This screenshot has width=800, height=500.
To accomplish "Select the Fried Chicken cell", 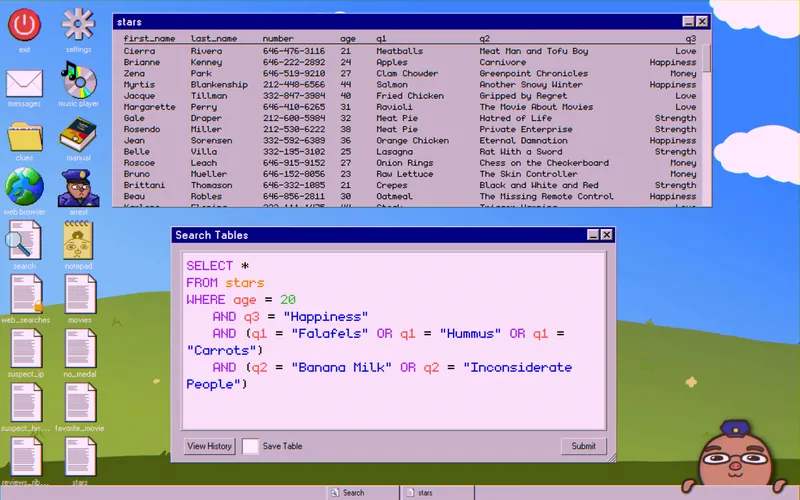I will (410, 96).
